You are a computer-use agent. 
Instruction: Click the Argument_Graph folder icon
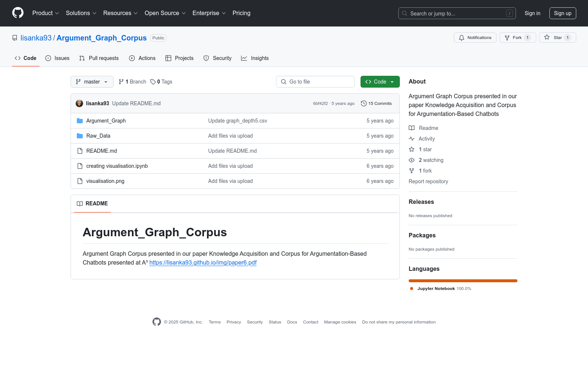pos(80,121)
